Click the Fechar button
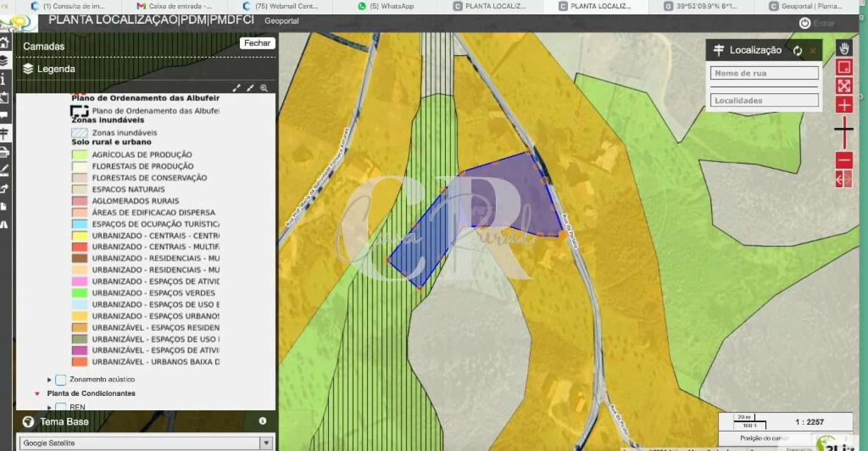Screen dimensions: 868x451 [x=257, y=43]
